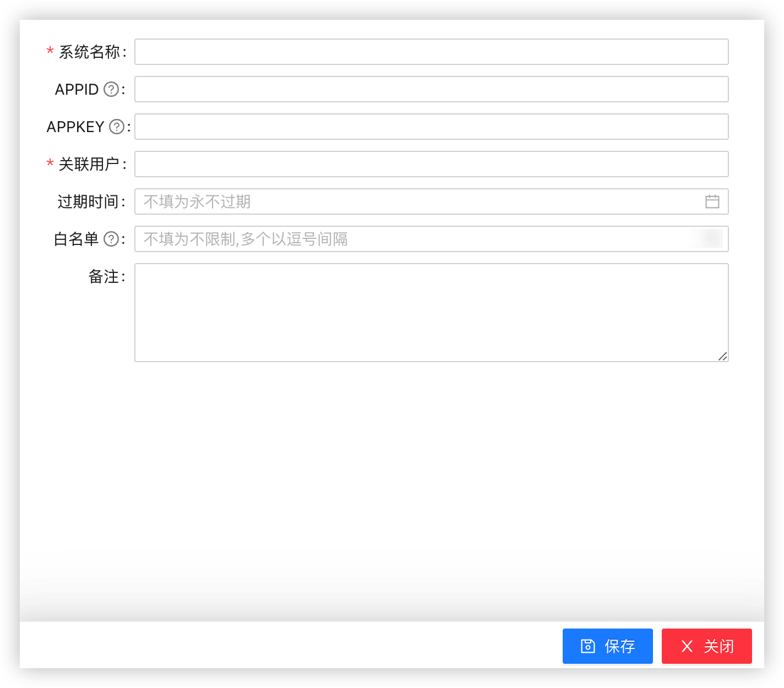Click the APPKEY label text
The image size is (784, 688).
pyautogui.click(x=75, y=127)
